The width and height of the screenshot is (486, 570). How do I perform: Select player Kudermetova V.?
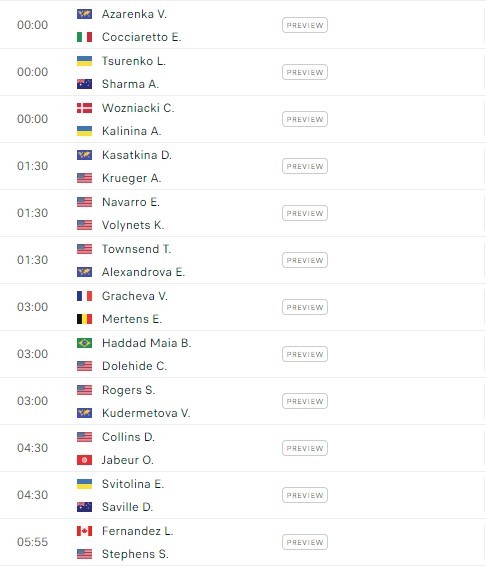pos(146,413)
